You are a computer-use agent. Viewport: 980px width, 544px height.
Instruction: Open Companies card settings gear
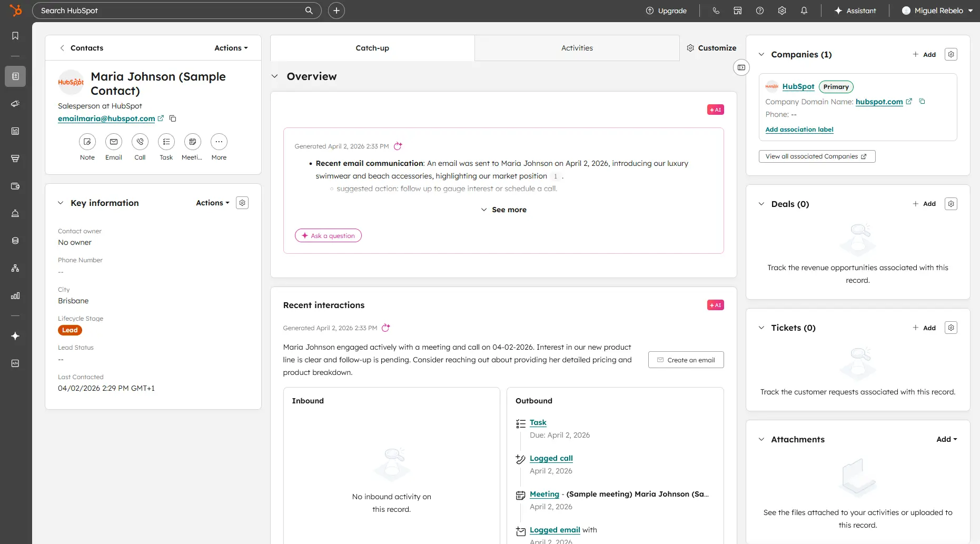[x=951, y=54]
